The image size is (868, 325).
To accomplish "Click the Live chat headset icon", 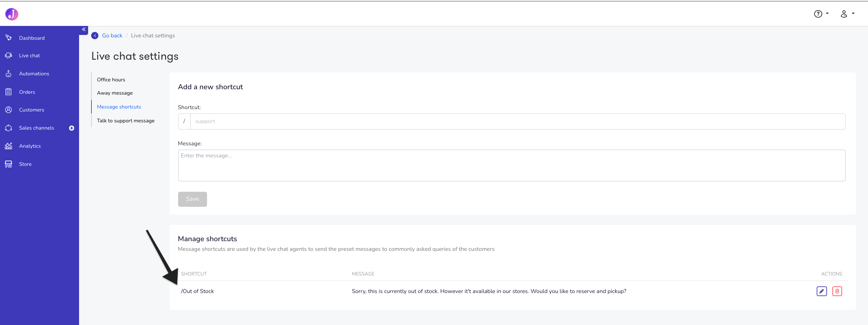I will click(x=9, y=55).
